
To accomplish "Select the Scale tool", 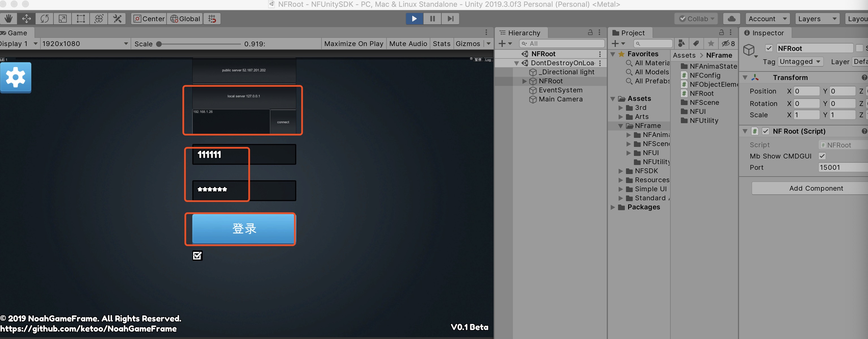I will click(x=63, y=19).
